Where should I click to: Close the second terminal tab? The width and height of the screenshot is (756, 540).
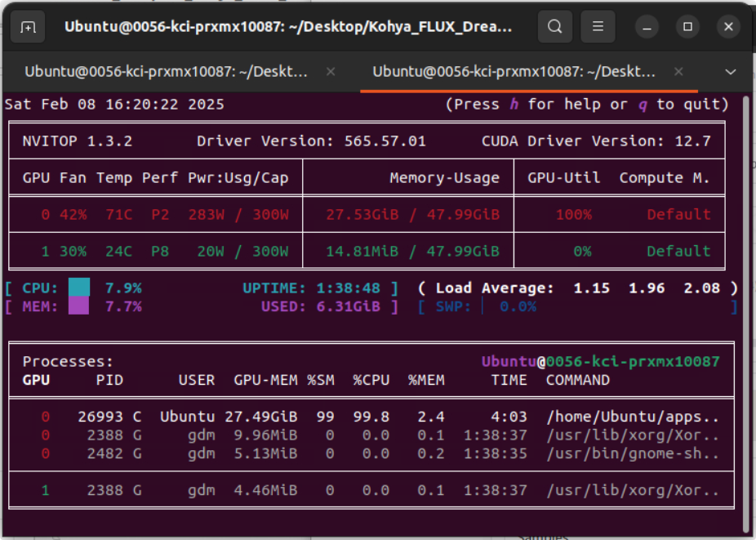[x=678, y=72]
